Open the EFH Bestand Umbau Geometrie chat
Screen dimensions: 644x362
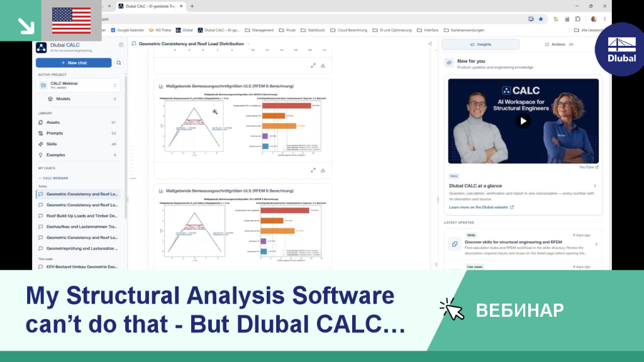pyautogui.click(x=78, y=266)
